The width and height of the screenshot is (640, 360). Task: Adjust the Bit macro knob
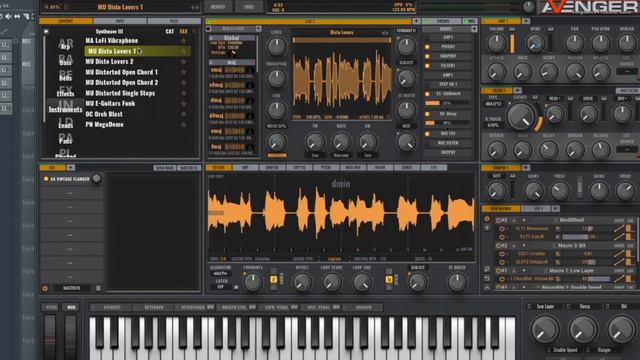[622, 330]
